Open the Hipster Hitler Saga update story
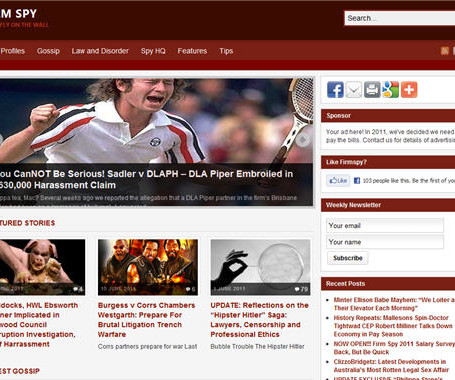 [260, 320]
